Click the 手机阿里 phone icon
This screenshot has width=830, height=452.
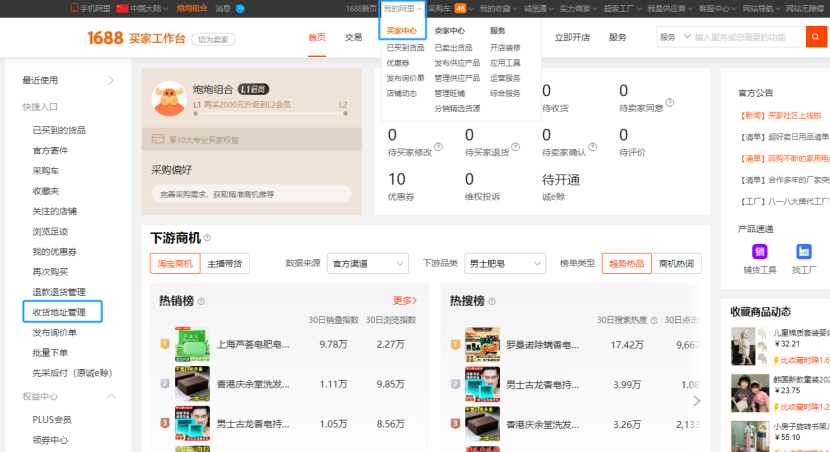(x=75, y=8)
